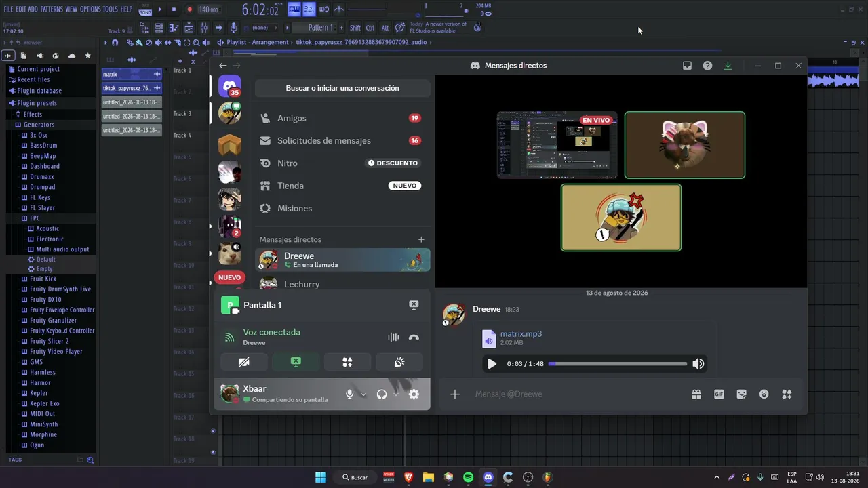Seek in the matrix.mp3 progress bar
Screen dimensions: 868x488
point(618,364)
